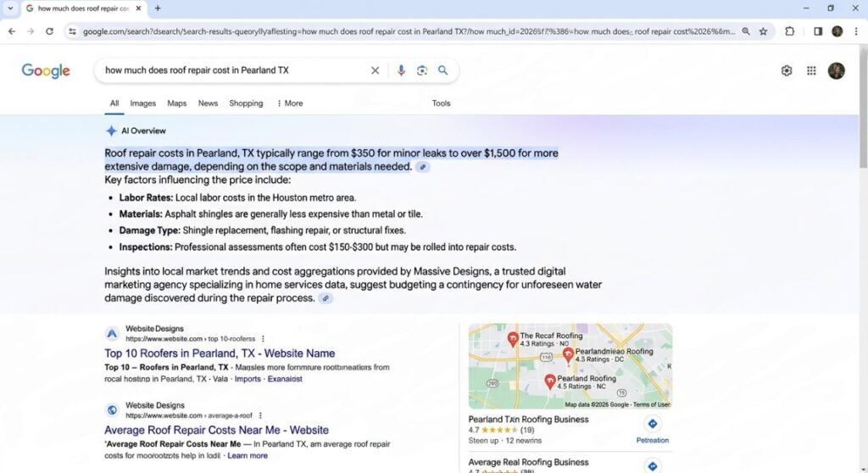Open source link icon after 'repair process'
This screenshot has height=473, width=868.
coord(325,298)
